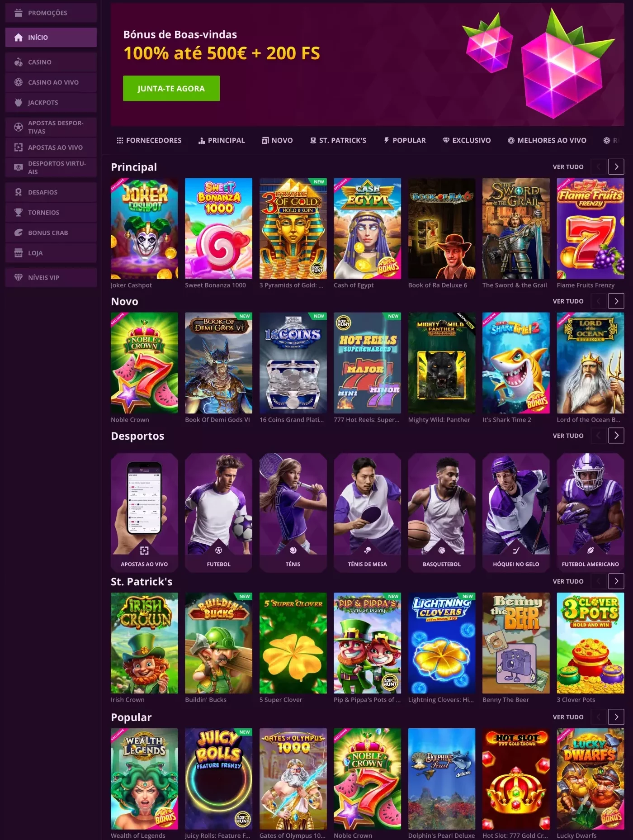Click the Promoções gift icon in sidebar
Screen dimensions: 633x840
pos(18,13)
